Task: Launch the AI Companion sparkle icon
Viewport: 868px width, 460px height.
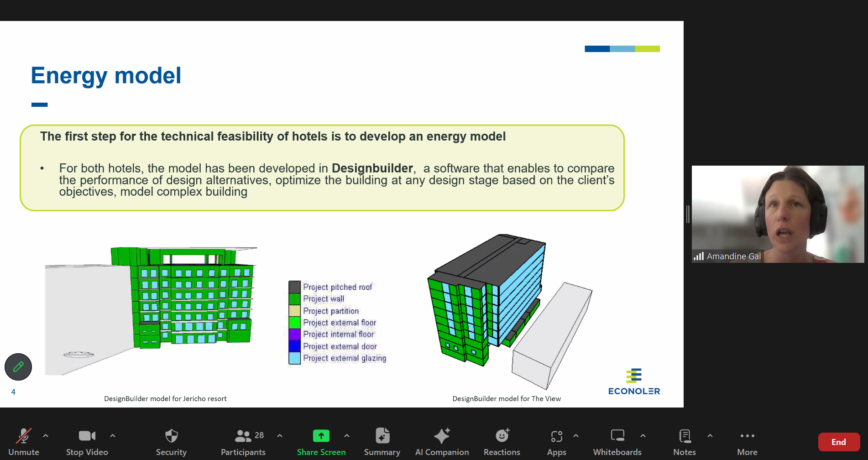Action: 442,436
